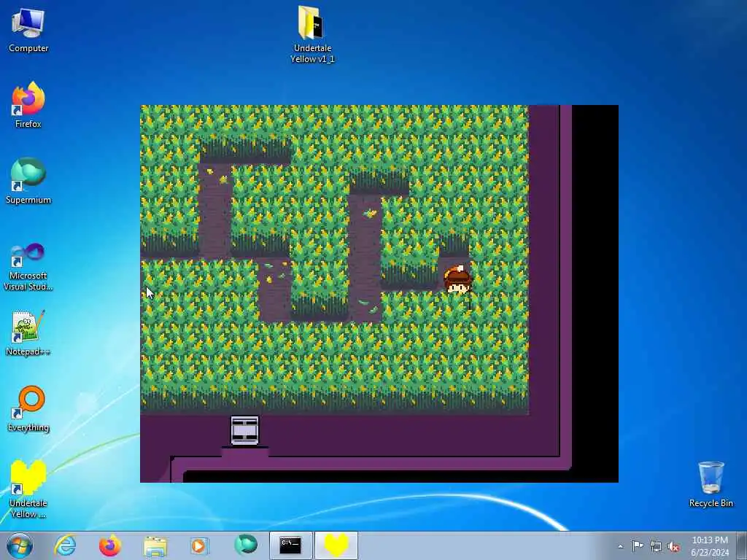Screen dimensions: 747x560
Task: Launch Internet Explorer from the taskbar
Action: (65, 545)
